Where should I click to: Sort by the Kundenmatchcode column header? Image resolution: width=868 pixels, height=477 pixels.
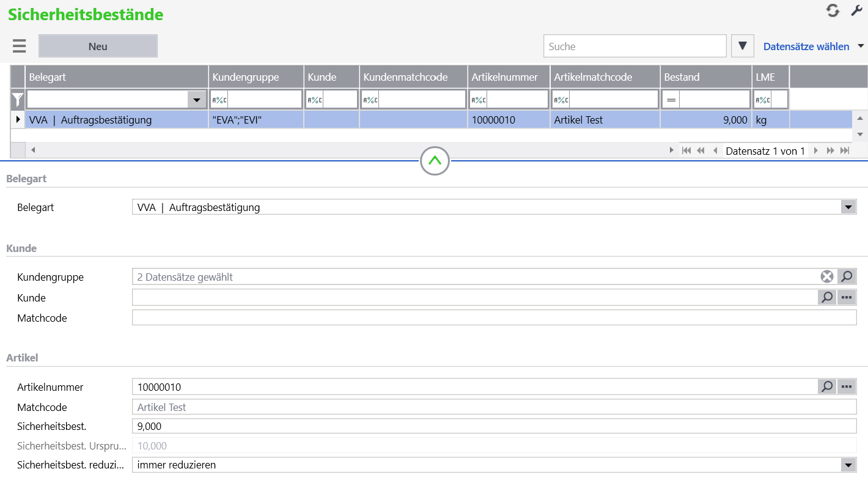[413, 77]
